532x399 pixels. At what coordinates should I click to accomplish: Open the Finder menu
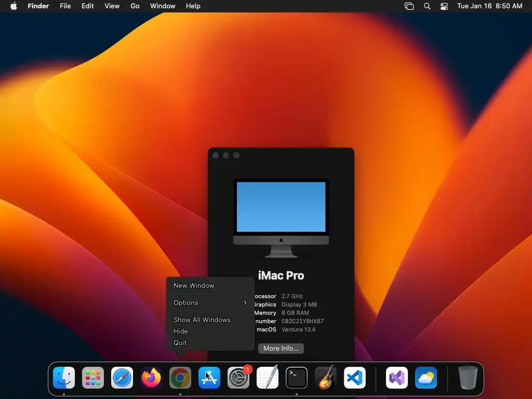[x=38, y=6]
